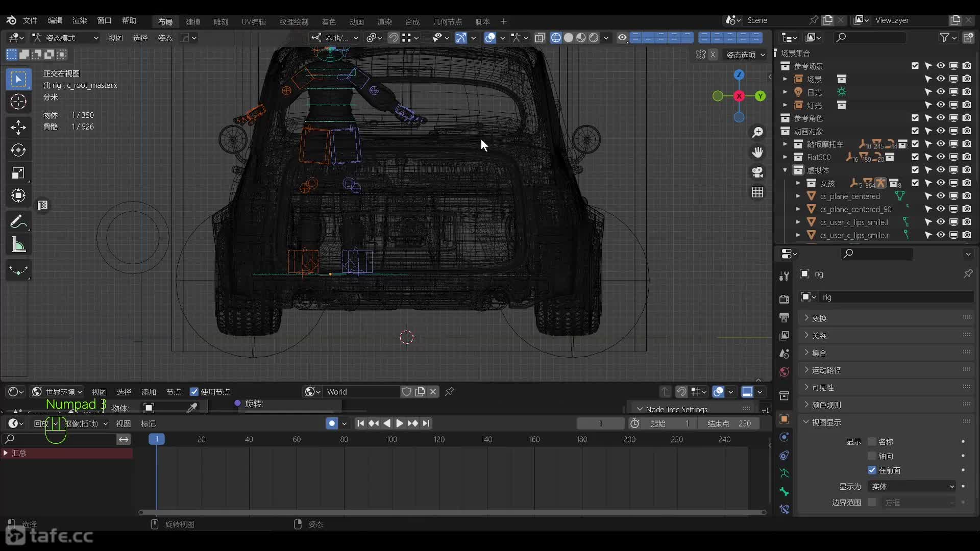
Task: Click the pan hand icon in viewport
Action: coord(757,153)
